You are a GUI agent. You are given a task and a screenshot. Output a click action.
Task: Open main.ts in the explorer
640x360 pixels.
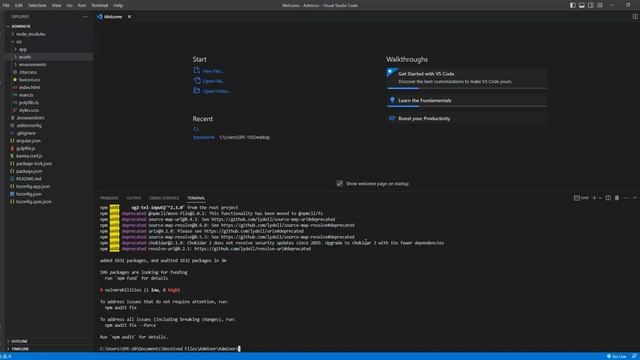[x=26, y=95]
